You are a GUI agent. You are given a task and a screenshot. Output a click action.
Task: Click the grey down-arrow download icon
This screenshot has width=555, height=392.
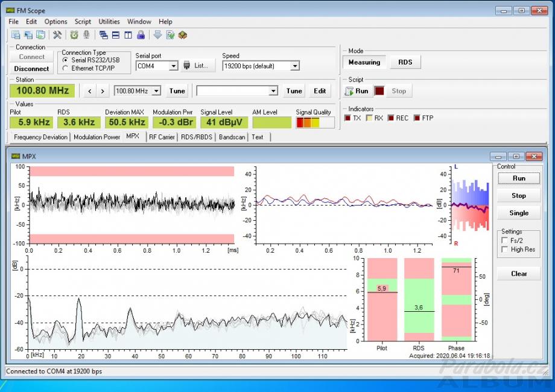158,35
